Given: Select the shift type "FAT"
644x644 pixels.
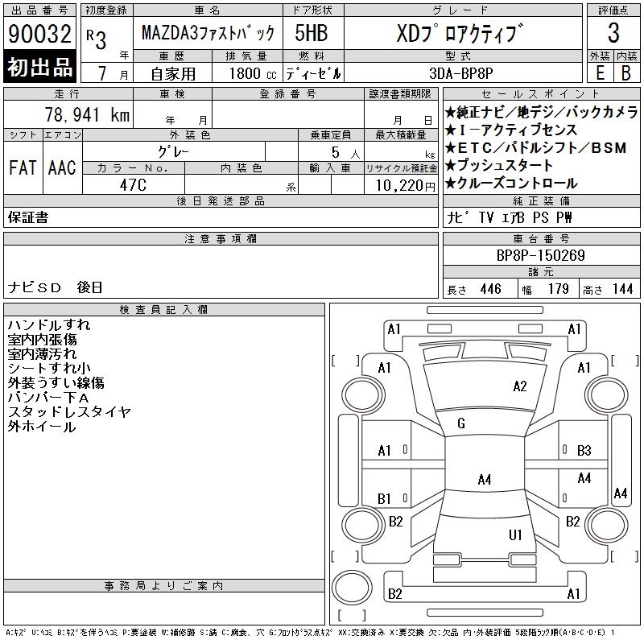Looking at the screenshot, I should pyautogui.click(x=23, y=167).
